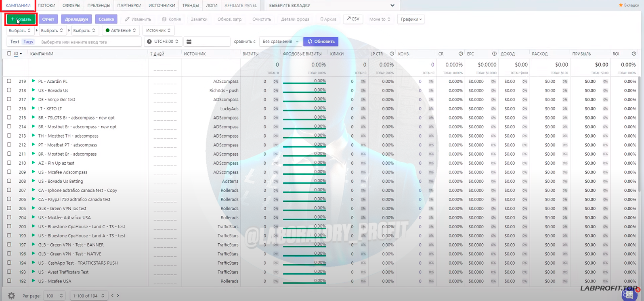Check the box for campaign 219

9,81
